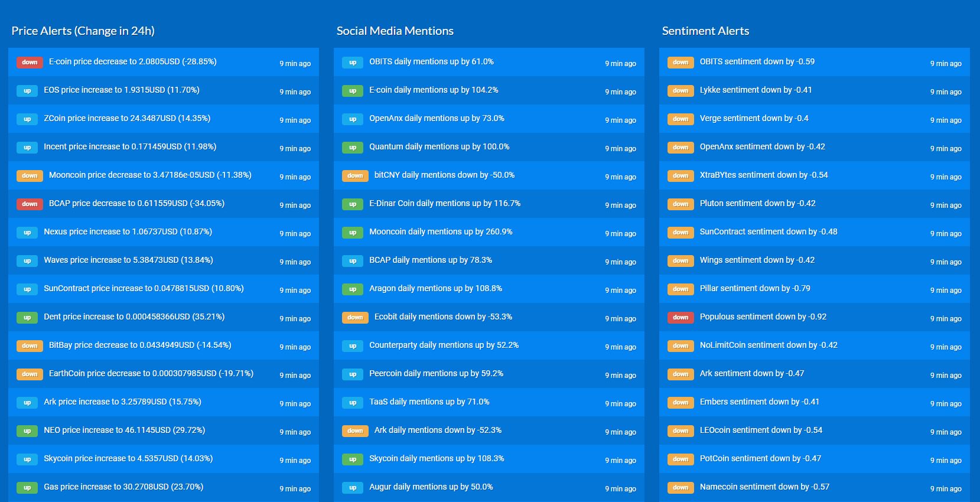980x502 pixels.
Task: Click the Sentiment Alerts heading
Action: (705, 31)
